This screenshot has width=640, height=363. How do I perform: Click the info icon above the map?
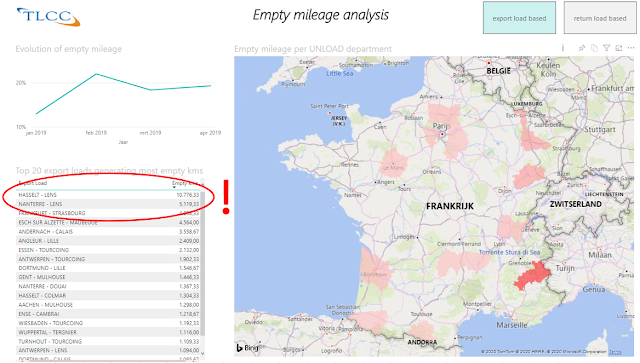[563, 48]
